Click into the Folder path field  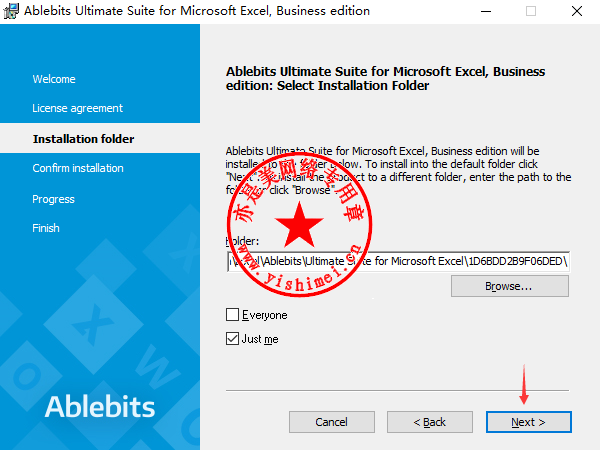(x=398, y=262)
